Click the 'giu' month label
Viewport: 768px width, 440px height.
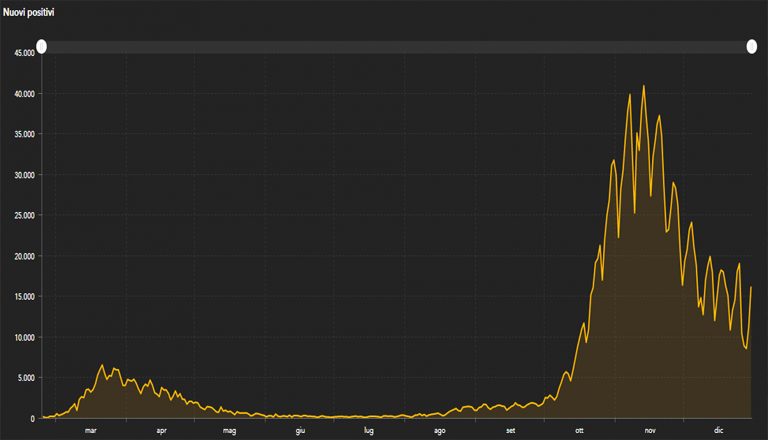pos(300,431)
